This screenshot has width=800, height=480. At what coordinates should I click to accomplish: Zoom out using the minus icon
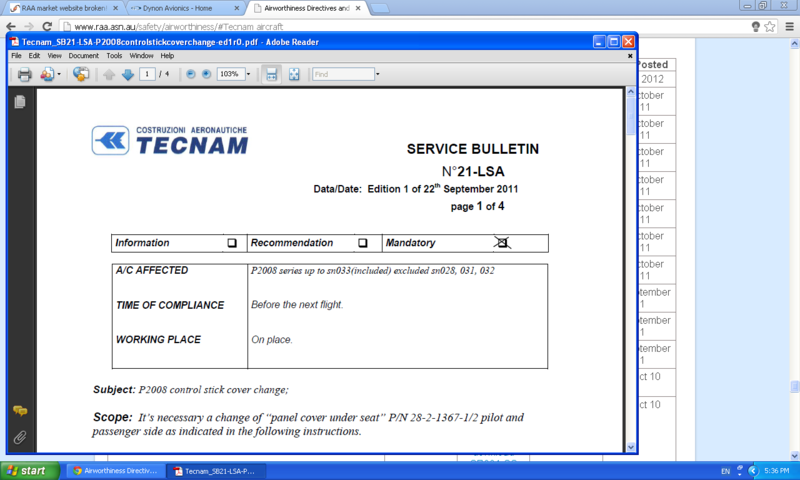(190, 74)
